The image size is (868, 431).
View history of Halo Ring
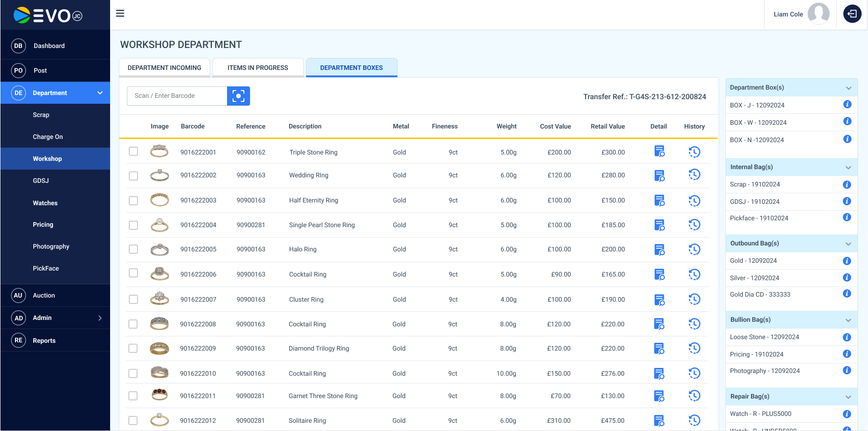click(694, 250)
